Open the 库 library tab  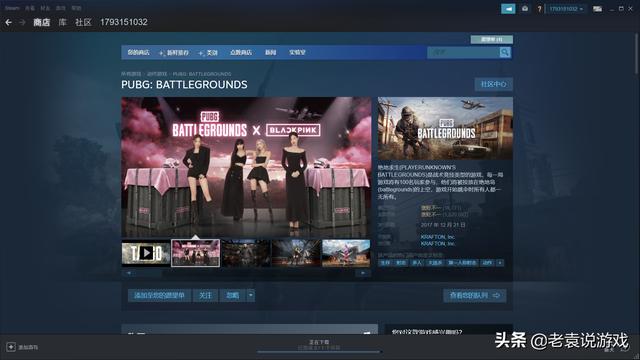pos(62,22)
